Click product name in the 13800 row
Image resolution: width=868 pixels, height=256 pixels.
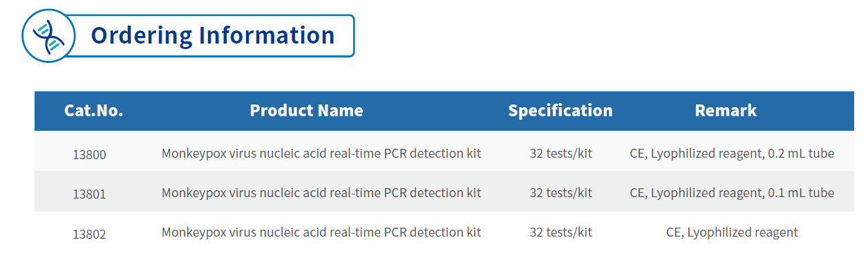pyautogui.click(x=321, y=154)
